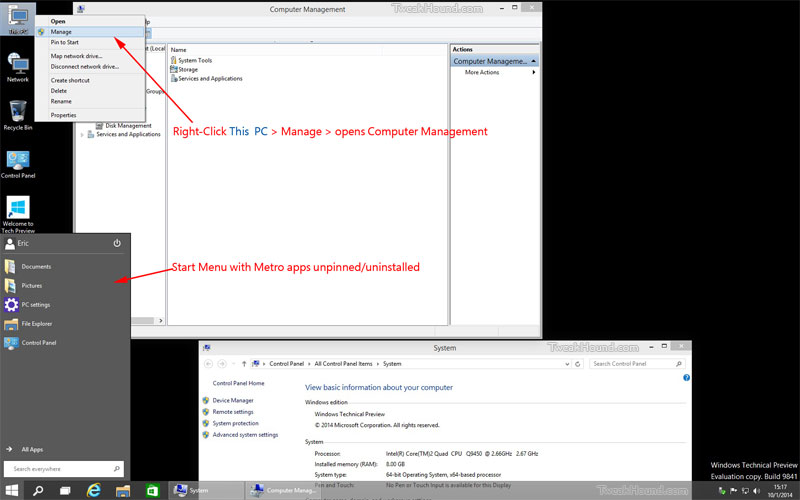Select Storage in the Name list

tap(184, 69)
